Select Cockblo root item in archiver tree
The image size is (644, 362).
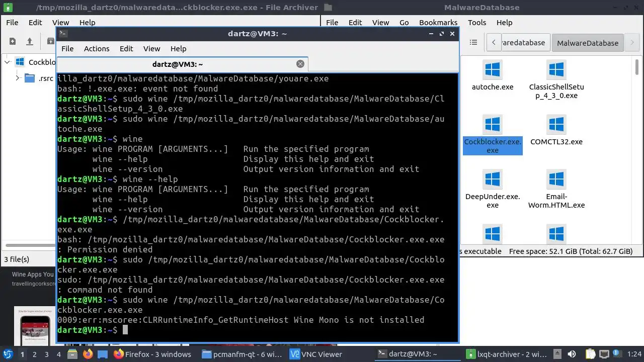point(34,62)
